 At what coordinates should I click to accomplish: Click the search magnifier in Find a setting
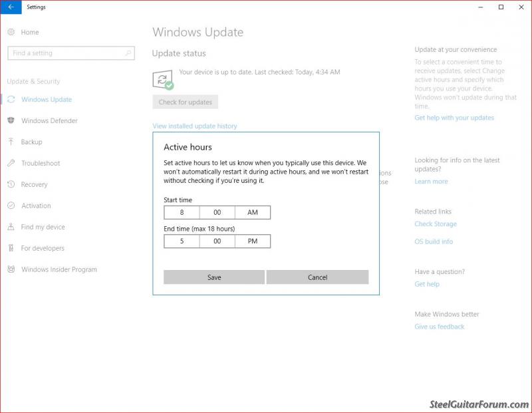point(128,53)
